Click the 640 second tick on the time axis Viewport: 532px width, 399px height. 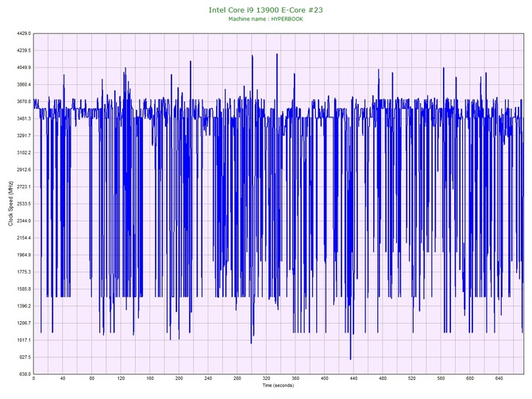click(x=499, y=379)
